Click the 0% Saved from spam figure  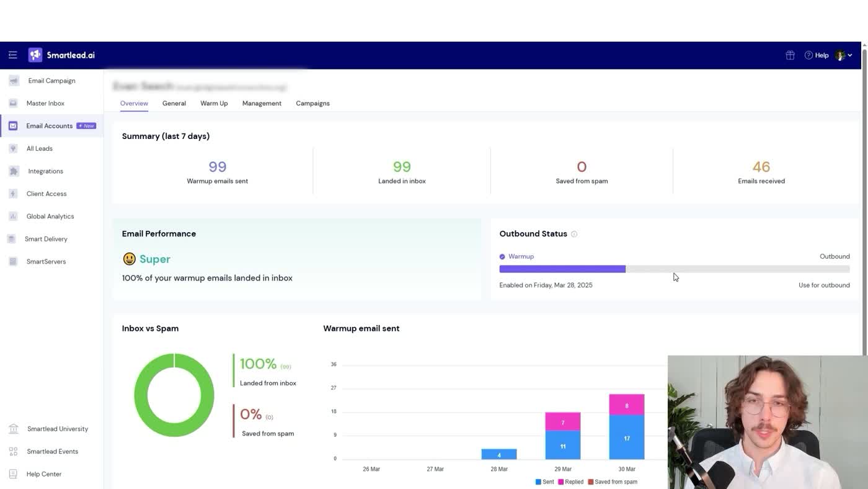(x=251, y=414)
